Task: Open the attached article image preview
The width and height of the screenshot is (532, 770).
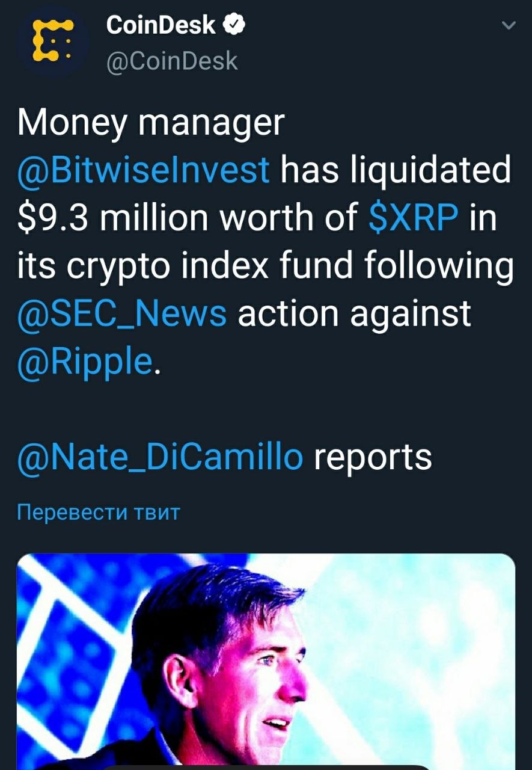Action: pos(266,662)
